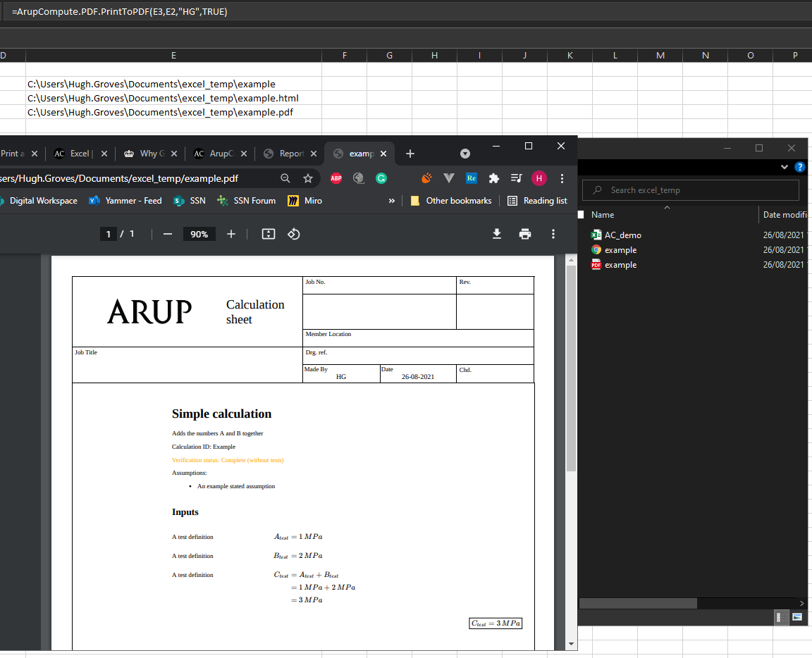Open the Other bookmarks folder
Image resolution: width=812 pixels, height=658 pixels.
click(x=451, y=201)
